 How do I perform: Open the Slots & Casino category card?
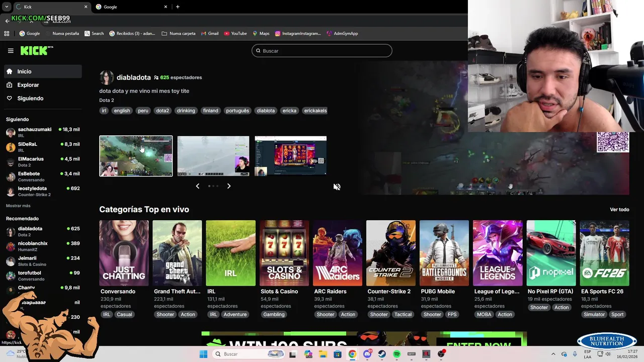pos(284,253)
